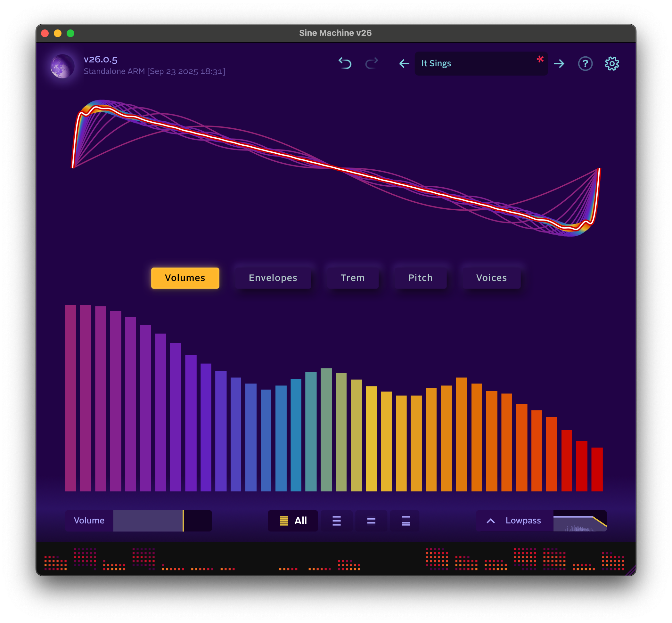Go to next preset with right arrow
The height and width of the screenshot is (623, 672).
click(559, 63)
